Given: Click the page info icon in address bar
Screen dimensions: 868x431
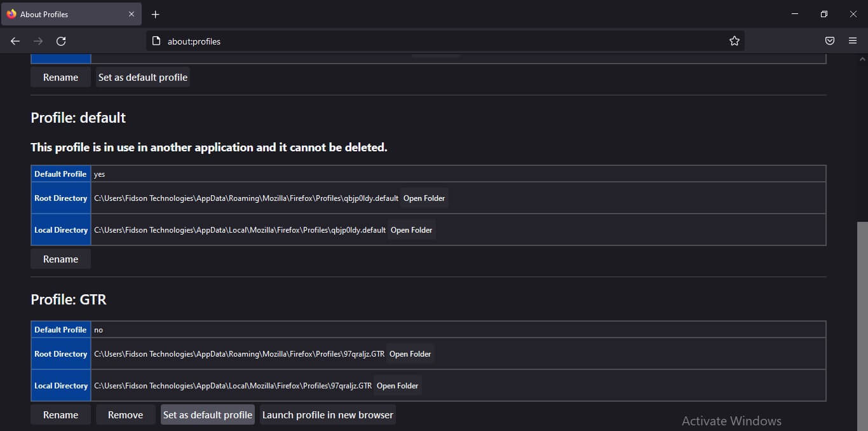Looking at the screenshot, I should point(156,41).
